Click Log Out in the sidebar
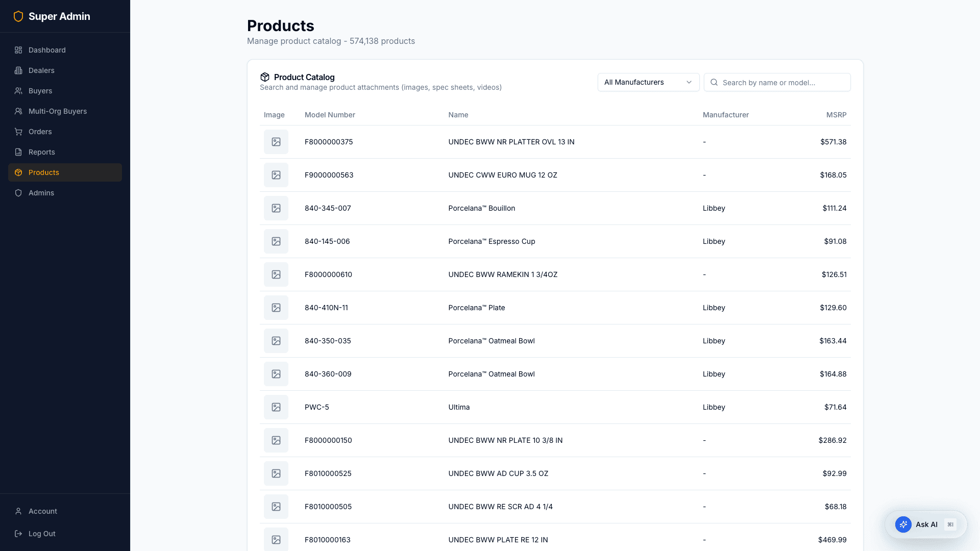The width and height of the screenshot is (980, 551). [x=65, y=534]
